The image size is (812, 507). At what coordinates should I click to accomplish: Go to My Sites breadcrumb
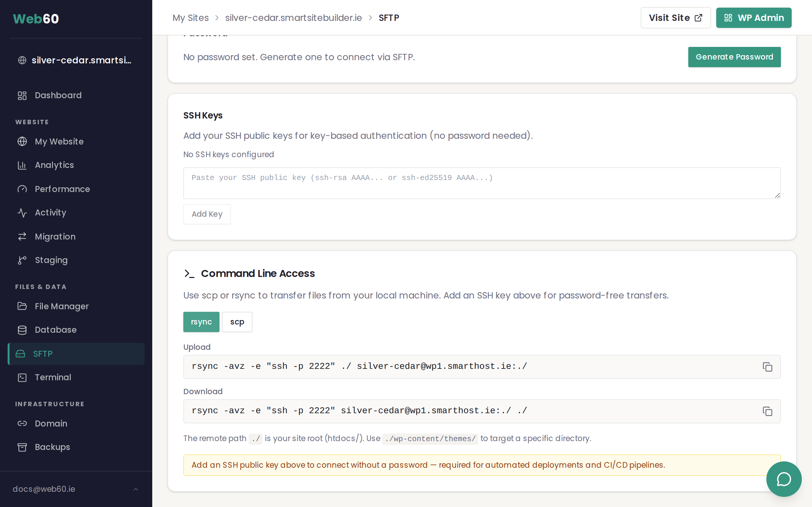(x=190, y=18)
